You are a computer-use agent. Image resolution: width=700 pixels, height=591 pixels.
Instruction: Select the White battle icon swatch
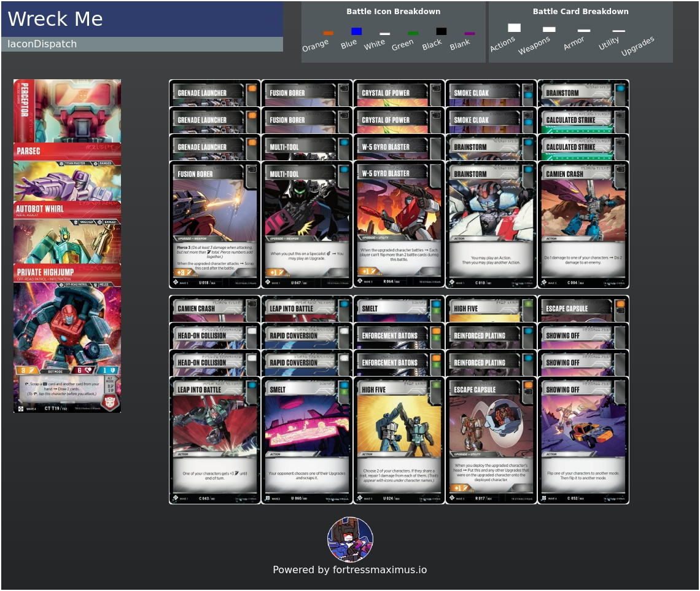coord(385,34)
